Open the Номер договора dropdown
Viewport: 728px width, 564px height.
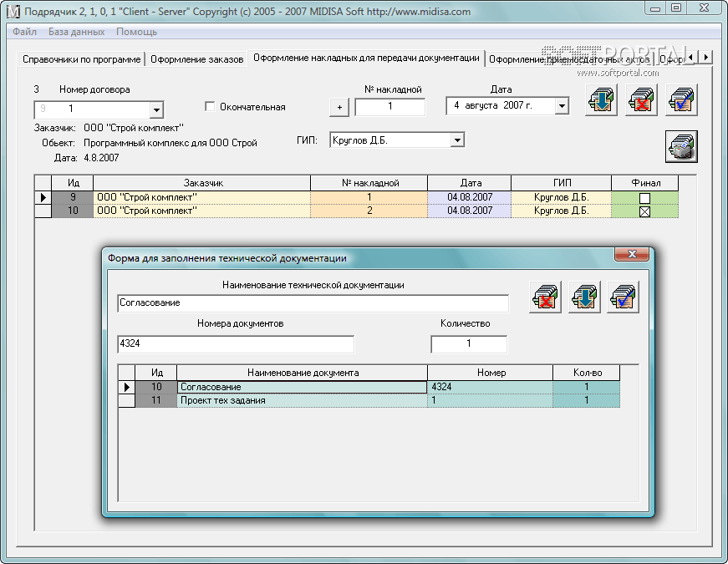pyautogui.click(x=156, y=110)
